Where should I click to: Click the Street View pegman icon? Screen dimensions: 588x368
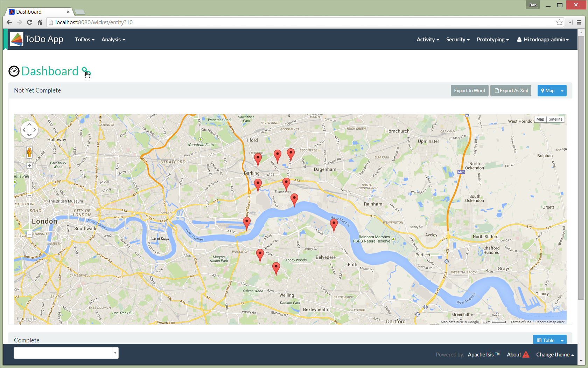[x=29, y=152]
